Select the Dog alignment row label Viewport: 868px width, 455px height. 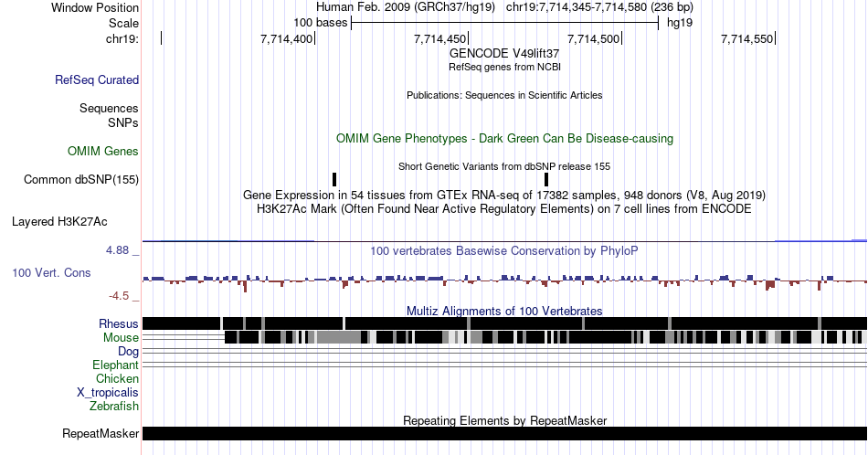click(129, 351)
